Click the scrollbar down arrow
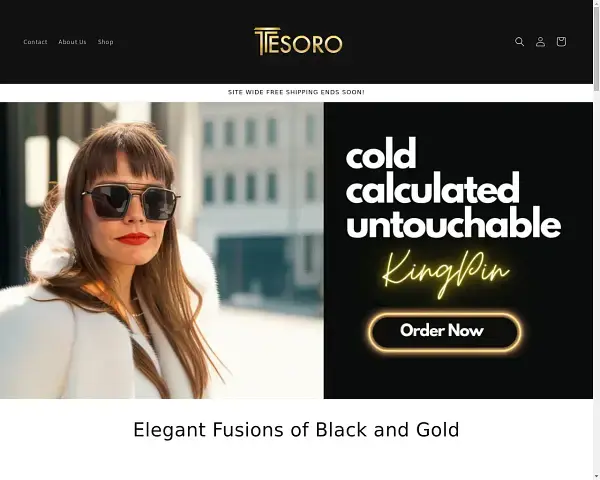Screen dimensions: 600x480 [597, 477]
